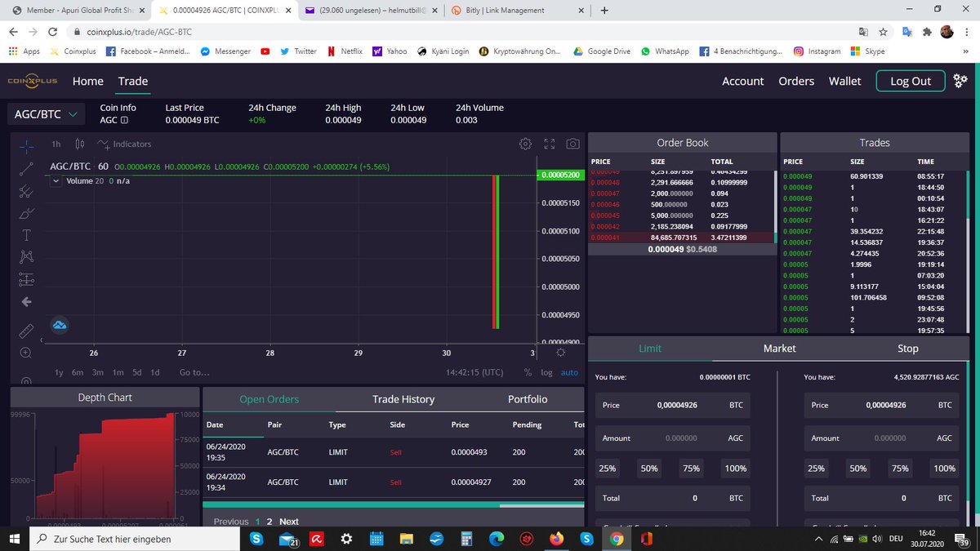Select the ruler measure tool
The height and width of the screenshot is (551, 980).
point(26,331)
